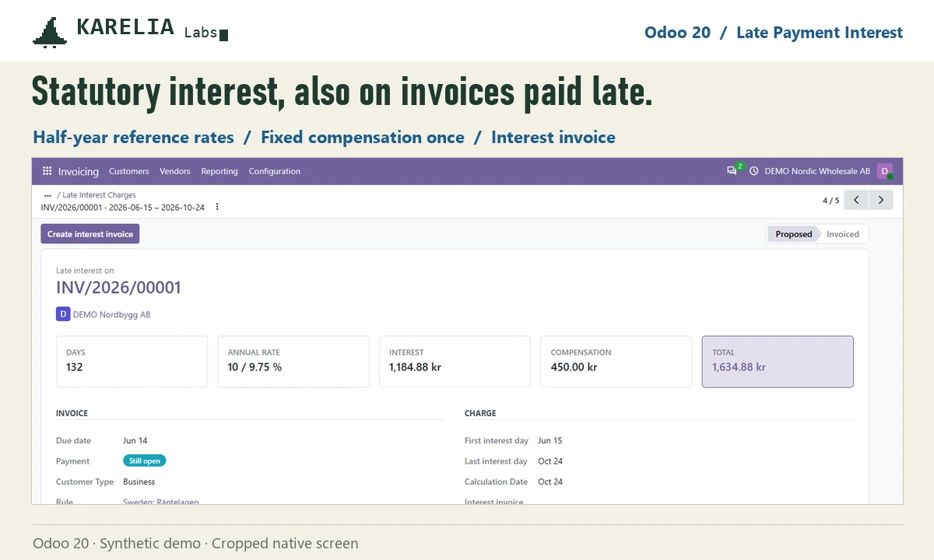Viewport: 934px width, 560px height.
Task: Click the record title with date range
Action: (x=123, y=208)
